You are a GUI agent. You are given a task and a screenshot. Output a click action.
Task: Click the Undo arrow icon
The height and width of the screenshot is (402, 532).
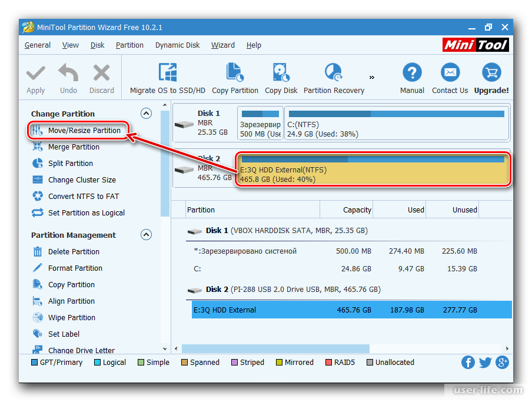click(x=68, y=72)
